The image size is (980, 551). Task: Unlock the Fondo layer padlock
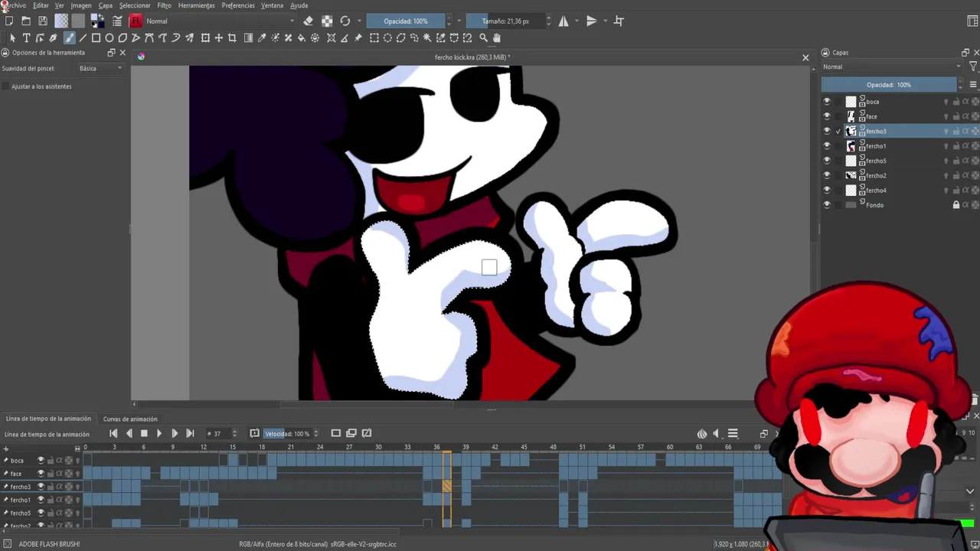coord(955,205)
